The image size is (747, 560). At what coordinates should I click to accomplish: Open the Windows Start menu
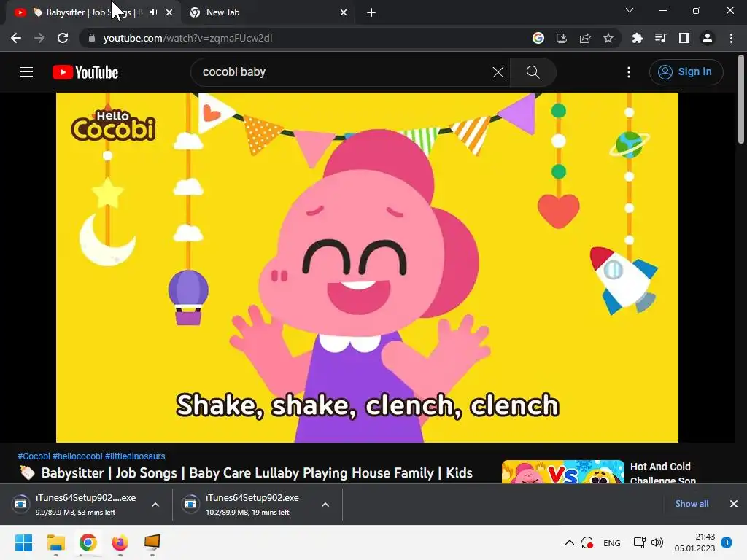tap(23, 542)
